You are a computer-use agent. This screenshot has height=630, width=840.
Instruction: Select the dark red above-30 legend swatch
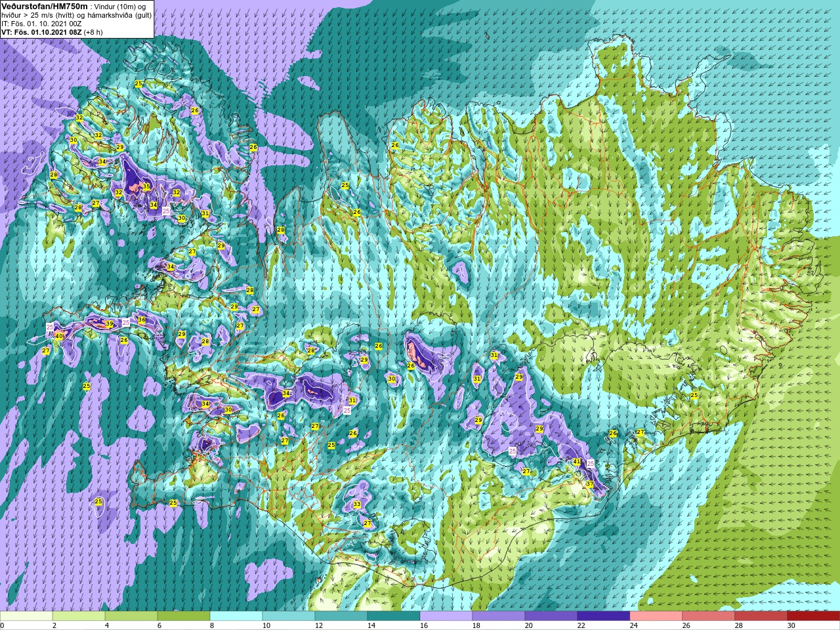[x=814, y=616]
